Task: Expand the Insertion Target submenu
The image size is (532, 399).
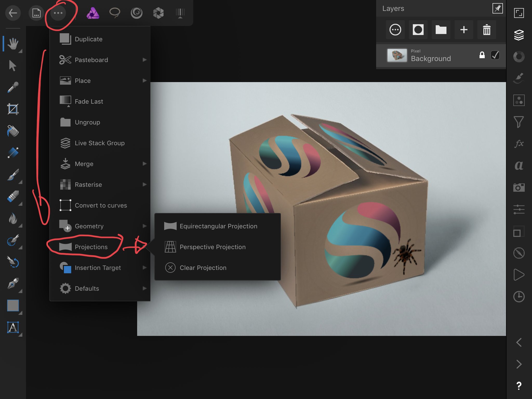Action: coord(100,268)
